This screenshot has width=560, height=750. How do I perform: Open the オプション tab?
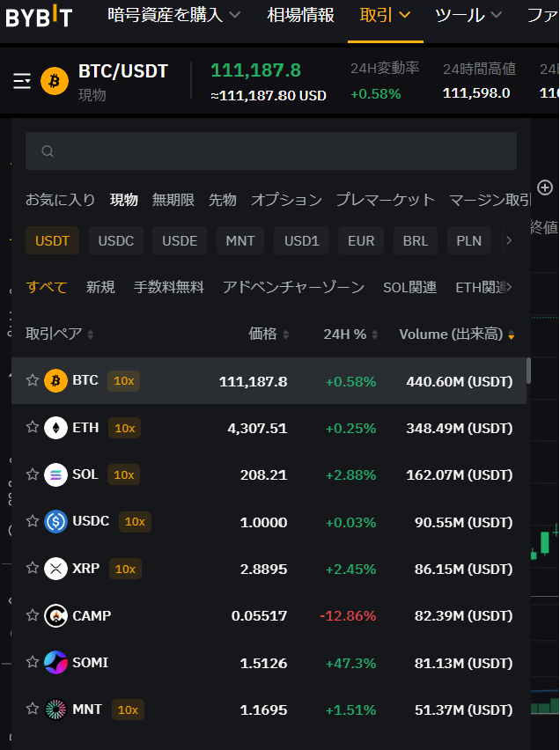(x=286, y=200)
